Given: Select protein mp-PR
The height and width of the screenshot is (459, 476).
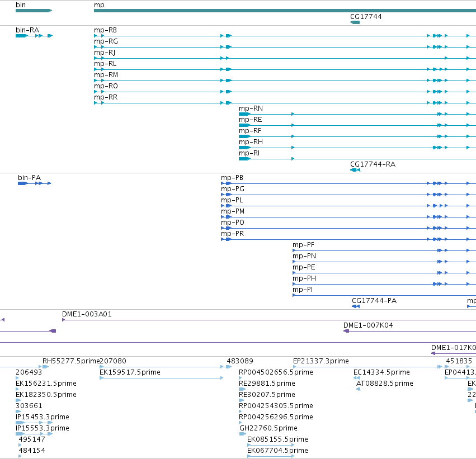Looking at the screenshot, I should [348, 239].
